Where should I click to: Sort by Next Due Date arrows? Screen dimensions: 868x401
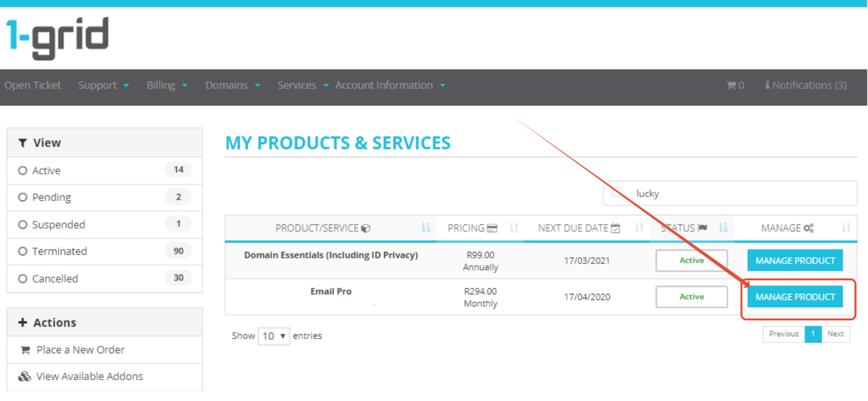pyautogui.click(x=639, y=228)
